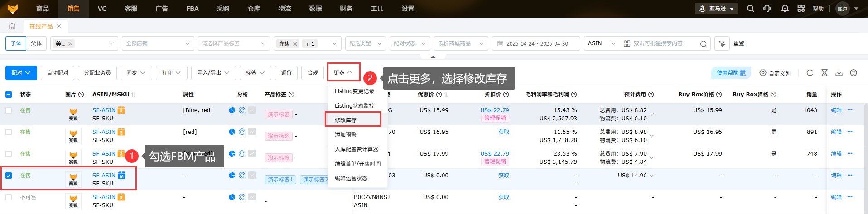Switch to 父体 view
This screenshot has width=868, height=214.
tap(36, 43)
